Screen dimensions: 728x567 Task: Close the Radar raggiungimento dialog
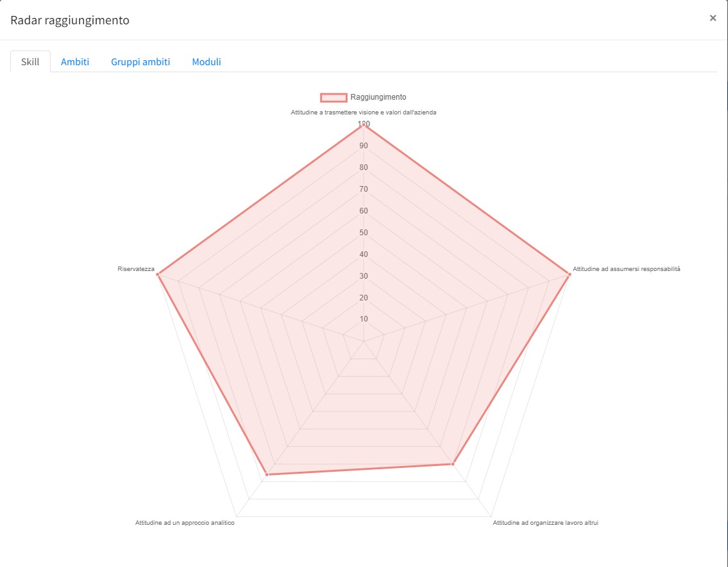click(x=713, y=18)
